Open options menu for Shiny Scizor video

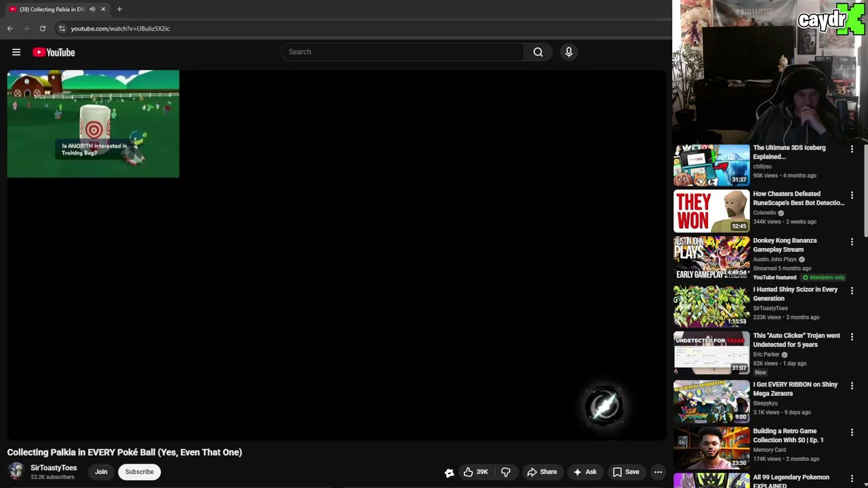tap(852, 290)
